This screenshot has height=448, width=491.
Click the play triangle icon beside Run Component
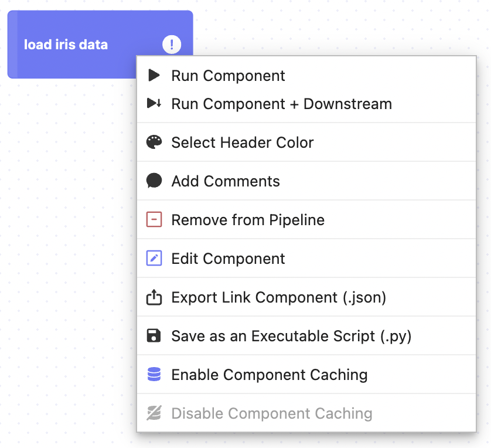pos(154,75)
